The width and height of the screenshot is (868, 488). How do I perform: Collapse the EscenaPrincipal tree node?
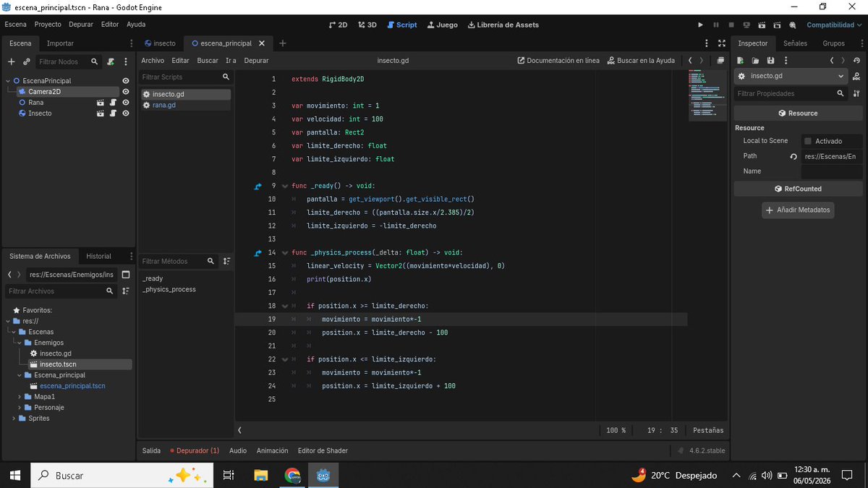pyautogui.click(x=8, y=81)
